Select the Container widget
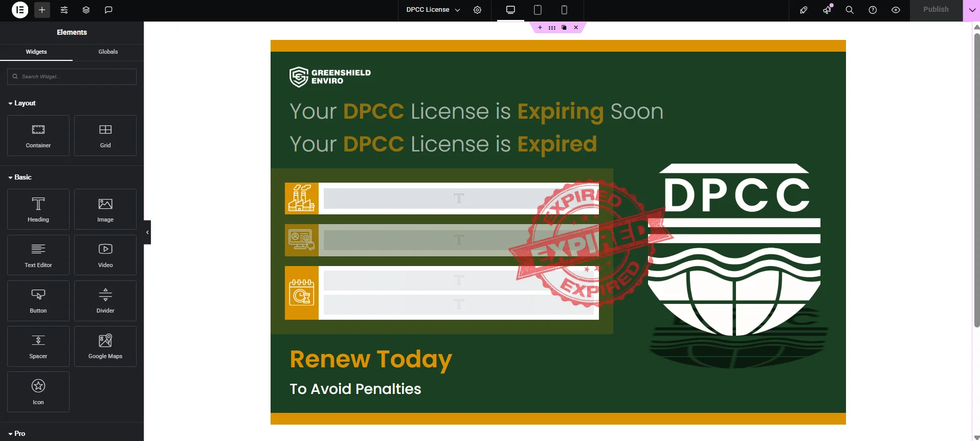 38,136
